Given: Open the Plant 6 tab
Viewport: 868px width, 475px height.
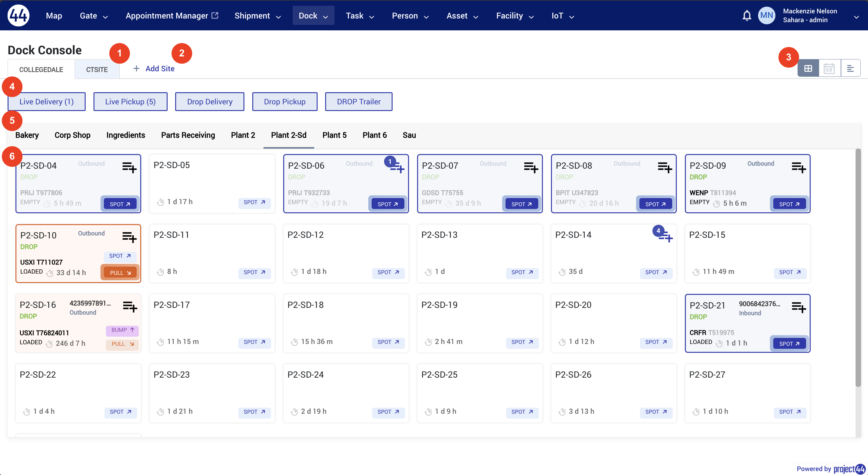Looking at the screenshot, I should pos(375,135).
